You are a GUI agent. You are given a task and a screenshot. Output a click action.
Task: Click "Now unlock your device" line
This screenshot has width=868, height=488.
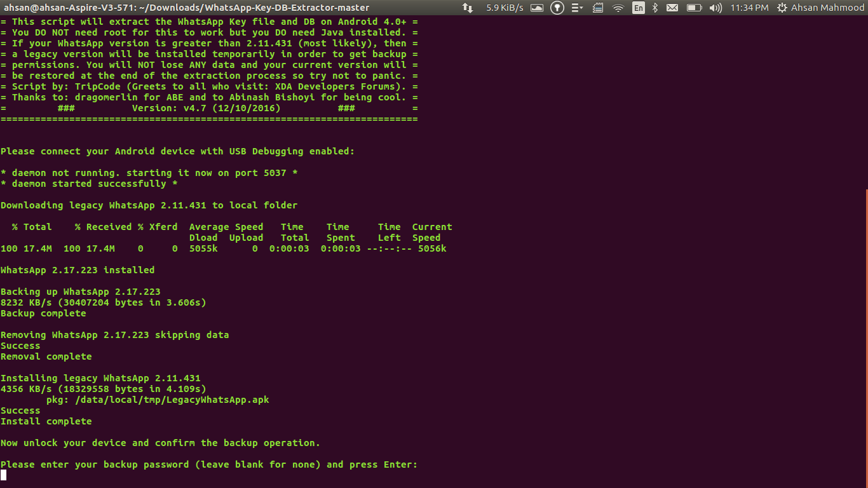pos(160,443)
